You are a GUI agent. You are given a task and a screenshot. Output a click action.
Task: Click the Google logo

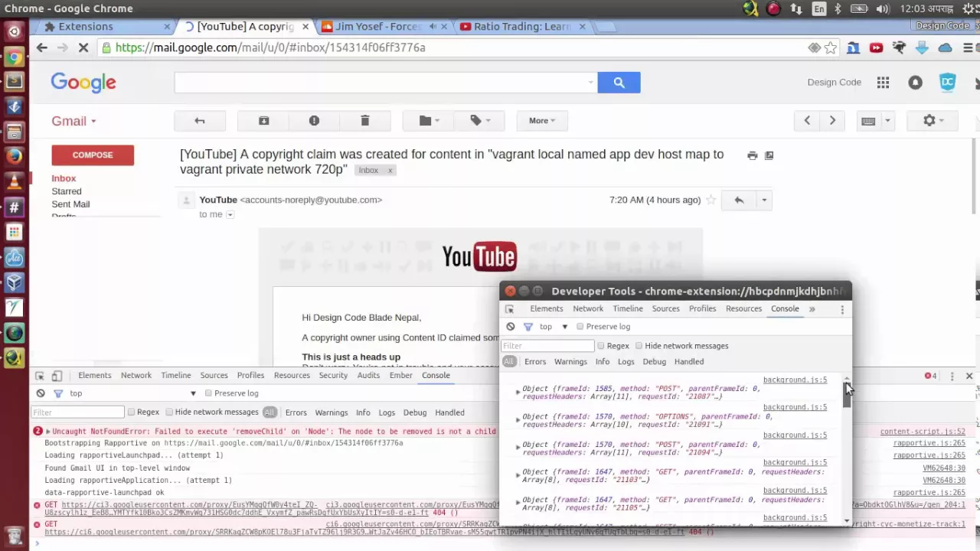tap(83, 83)
